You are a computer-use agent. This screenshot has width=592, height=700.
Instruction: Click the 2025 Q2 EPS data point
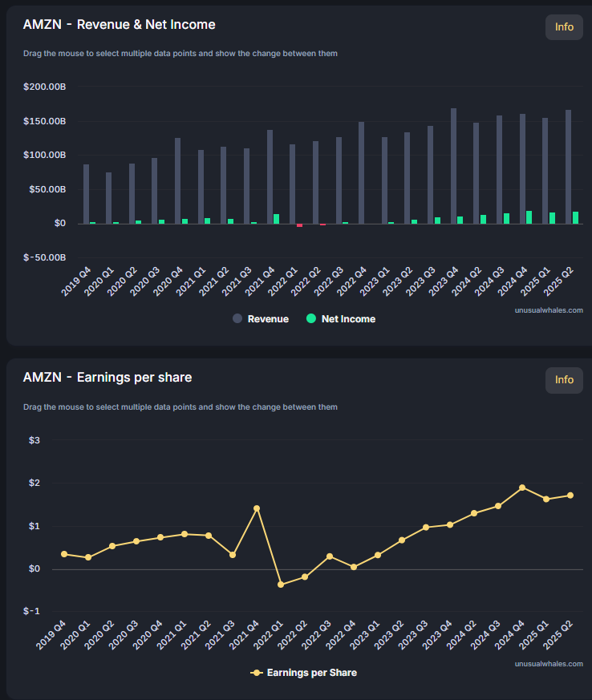pos(570,496)
